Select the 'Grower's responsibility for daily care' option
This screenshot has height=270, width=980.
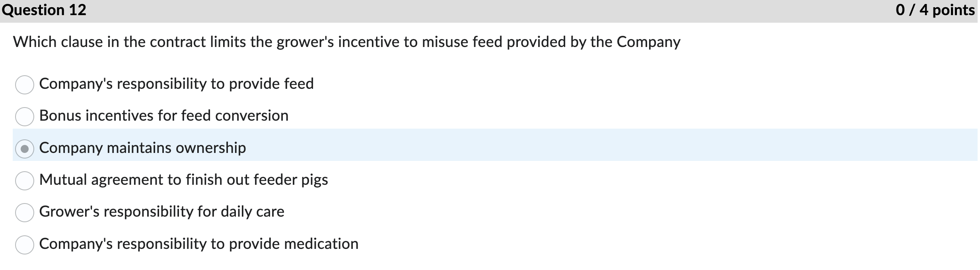pos(25,211)
